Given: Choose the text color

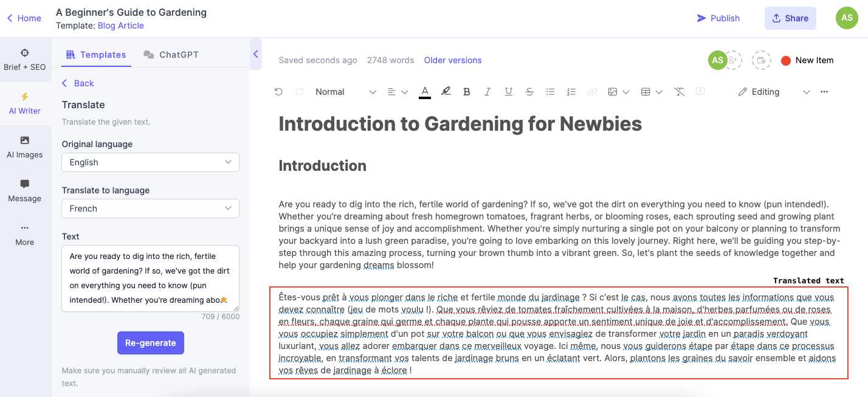Looking at the screenshot, I should (425, 92).
